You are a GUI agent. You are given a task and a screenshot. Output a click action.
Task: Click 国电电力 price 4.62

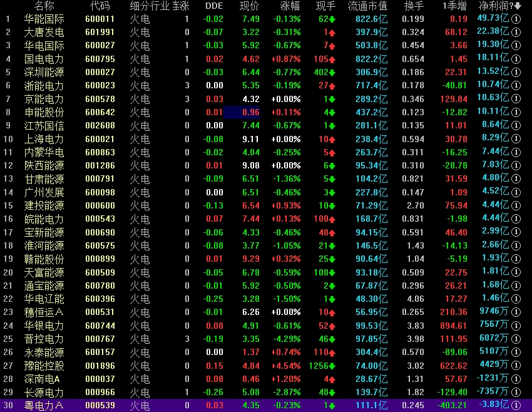pos(251,59)
